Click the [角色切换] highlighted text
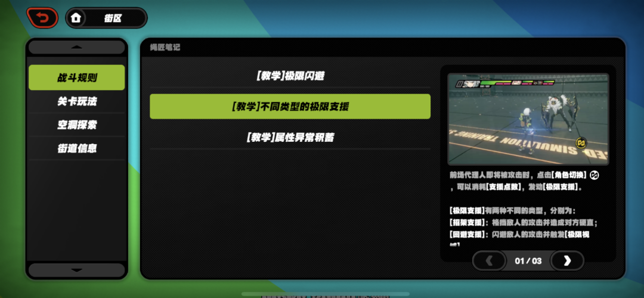Image resolution: width=644 pixels, height=298 pixels. tap(568, 175)
